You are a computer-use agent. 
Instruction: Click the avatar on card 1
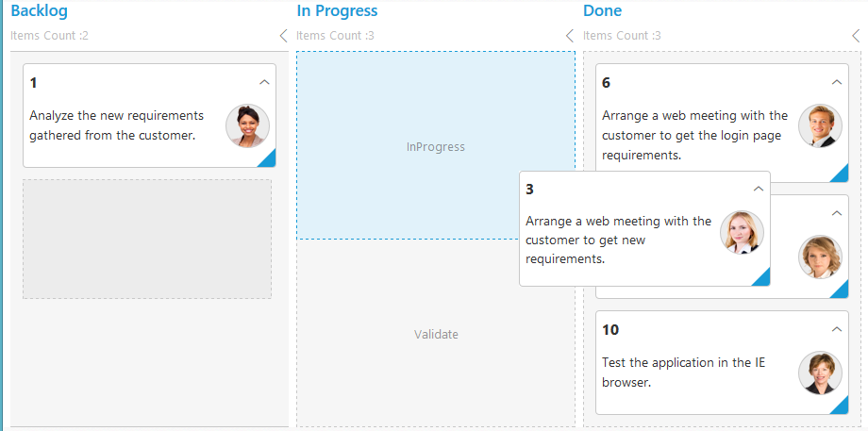coord(248,126)
